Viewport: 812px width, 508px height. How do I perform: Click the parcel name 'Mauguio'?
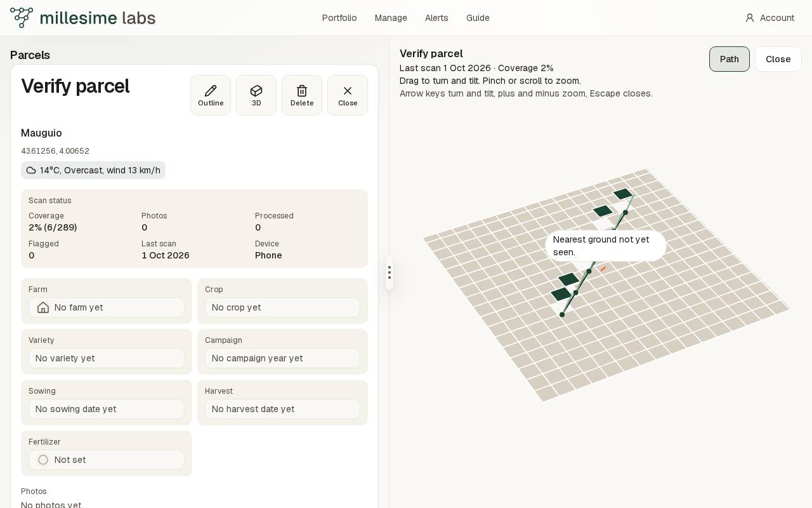41,133
